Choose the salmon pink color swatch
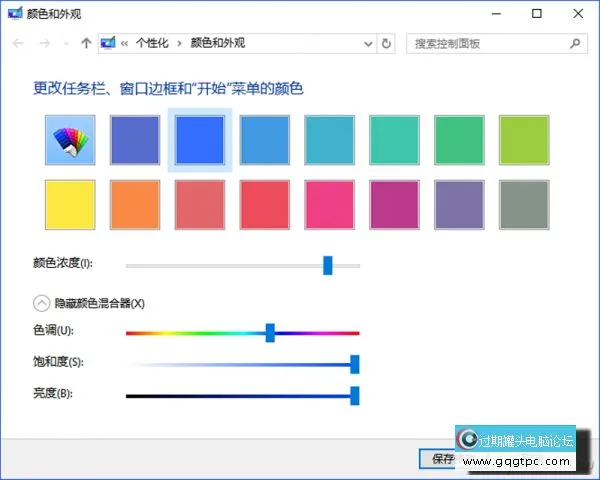Screen dimensions: 600x480 pos(200,205)
